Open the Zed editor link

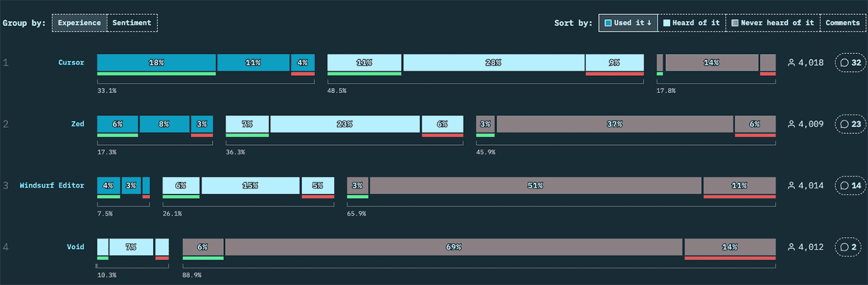tap(77, 124)
